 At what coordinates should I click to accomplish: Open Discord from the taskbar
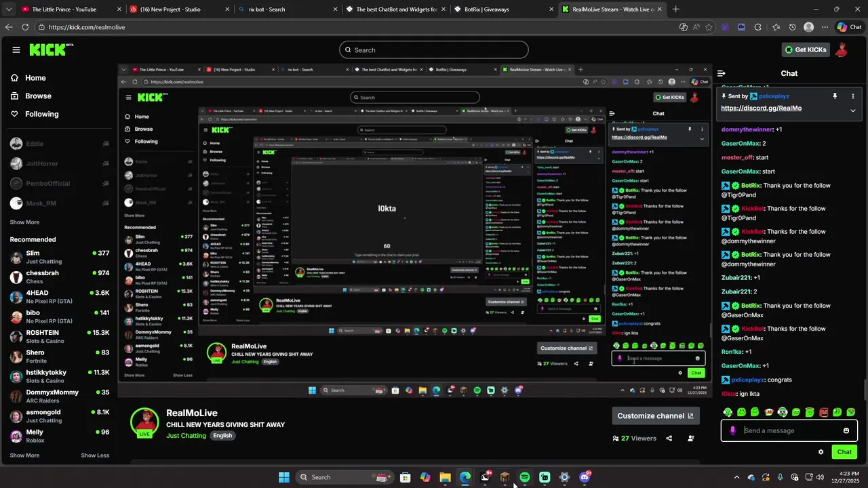point(585,477)
